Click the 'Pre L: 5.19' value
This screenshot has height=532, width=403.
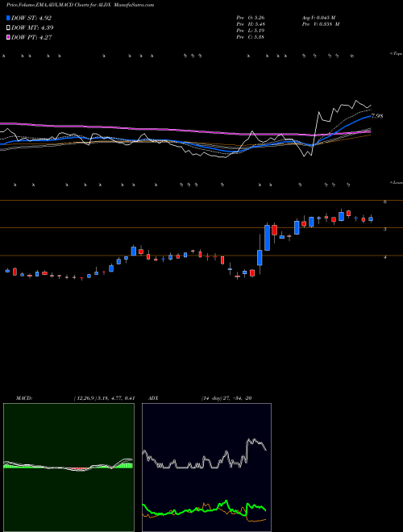pyautogui.click(x=251, y=31)
